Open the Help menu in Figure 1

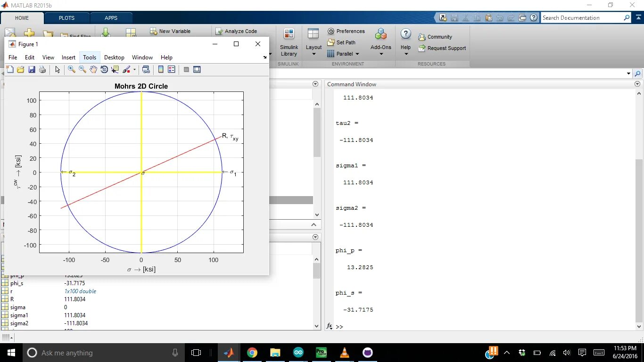[166, 58]
